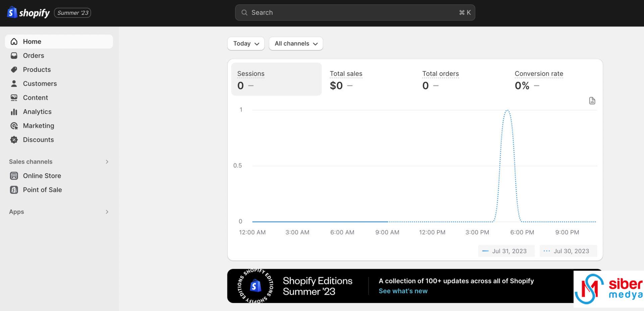The height and width of the screenshot is (311, 644).
Task: Click the Discounts badge icon
Action: [14, 140]
